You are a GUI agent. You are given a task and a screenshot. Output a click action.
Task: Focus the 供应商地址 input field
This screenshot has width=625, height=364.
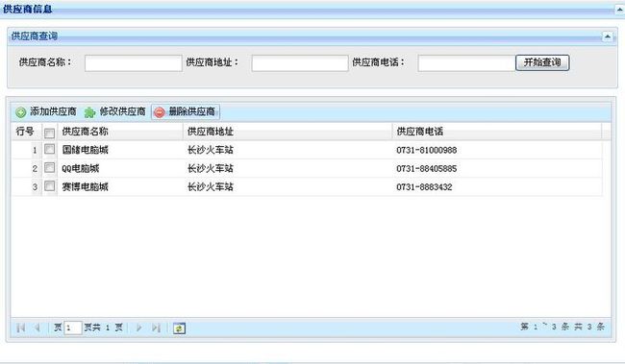pos(300,63)
